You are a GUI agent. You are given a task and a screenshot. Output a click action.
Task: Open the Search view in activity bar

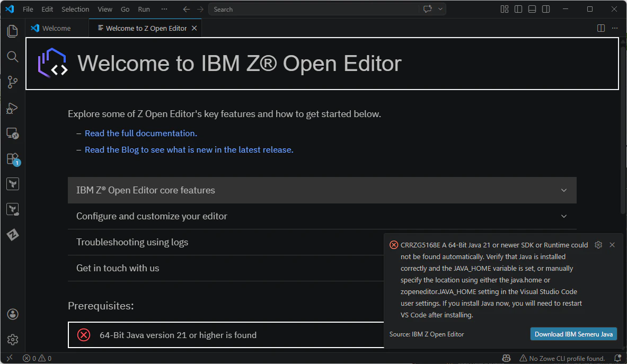point(12,57)
